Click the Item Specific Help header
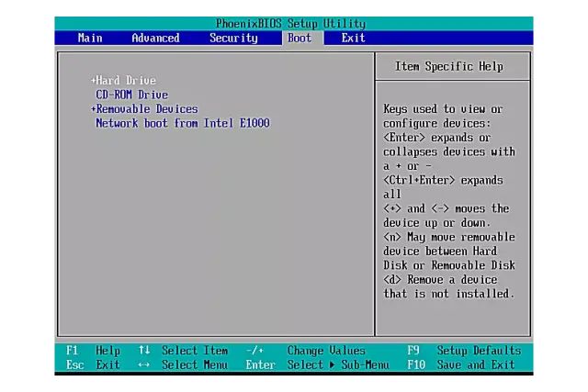 449,66
